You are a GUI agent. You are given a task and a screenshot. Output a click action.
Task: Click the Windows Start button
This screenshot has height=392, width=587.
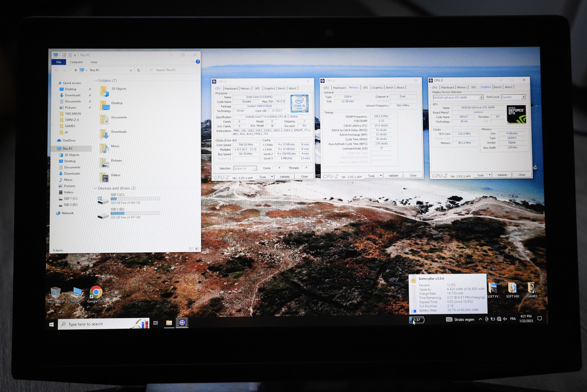pyautogui.click(x=51, y=324)
